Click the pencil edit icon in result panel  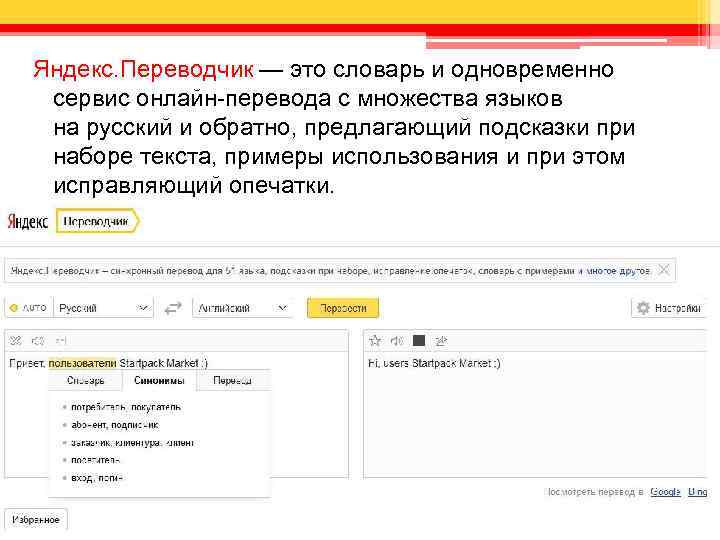tap(441, 341)
